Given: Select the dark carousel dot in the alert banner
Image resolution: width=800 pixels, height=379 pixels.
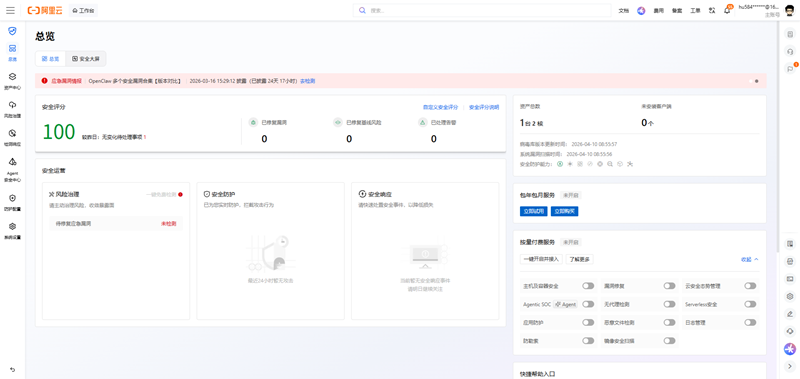Looking at the screenshot, I should click(x=757, y=81).
